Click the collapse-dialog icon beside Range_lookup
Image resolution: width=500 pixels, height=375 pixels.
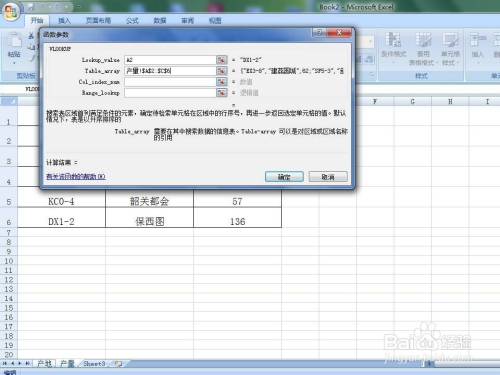coord(222,93)
